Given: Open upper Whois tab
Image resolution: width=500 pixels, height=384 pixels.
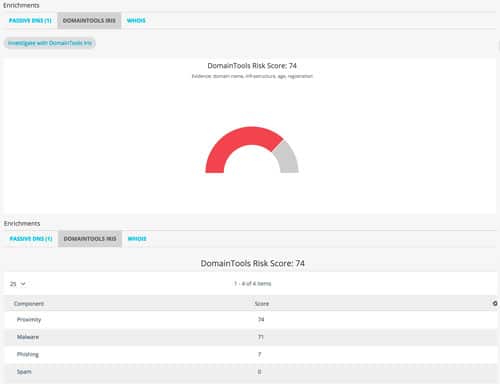Looking at the screenshot, I should point(136,21).
